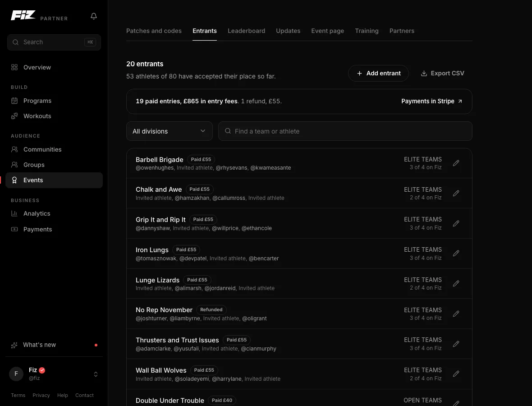Viewport: 532px width, 406px height.
Task: Click @owenhughes athlete handle
Action: click(155, 168)
